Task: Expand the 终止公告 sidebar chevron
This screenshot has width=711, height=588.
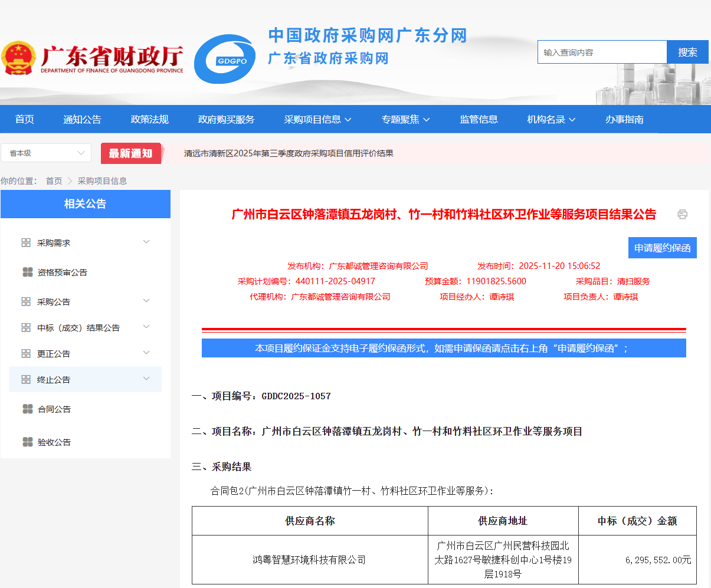Action: [x=146, y=379]
